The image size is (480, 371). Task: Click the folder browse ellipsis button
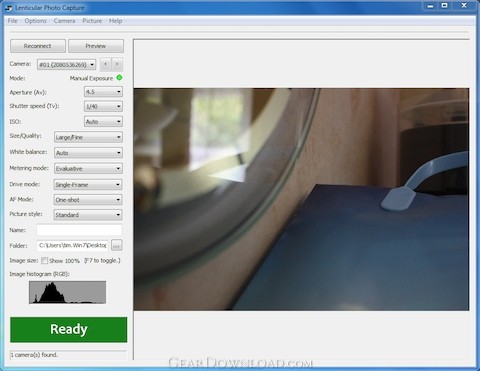coord(116,245)
